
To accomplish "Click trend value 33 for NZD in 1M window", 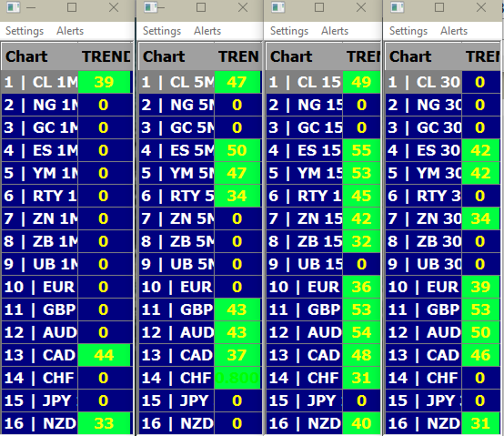I will click(x=104, y=423).
